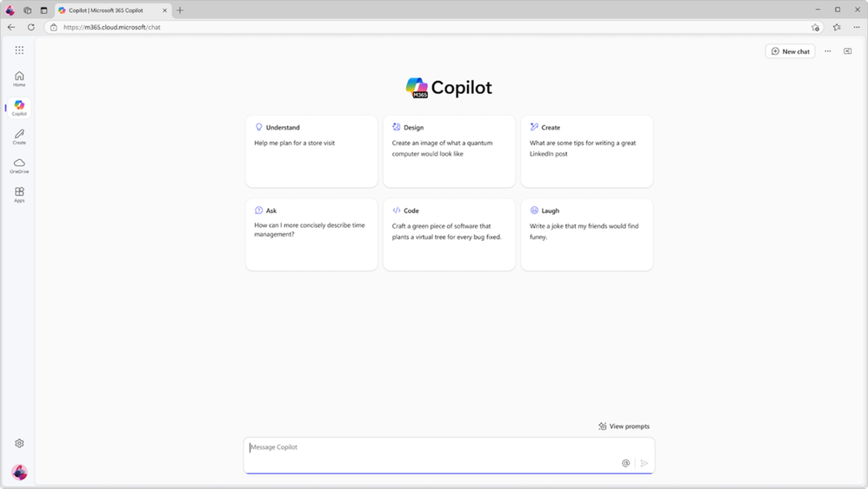Click the user profile avatar
This screenshot has height=489, width=868.
coord(19,472)
